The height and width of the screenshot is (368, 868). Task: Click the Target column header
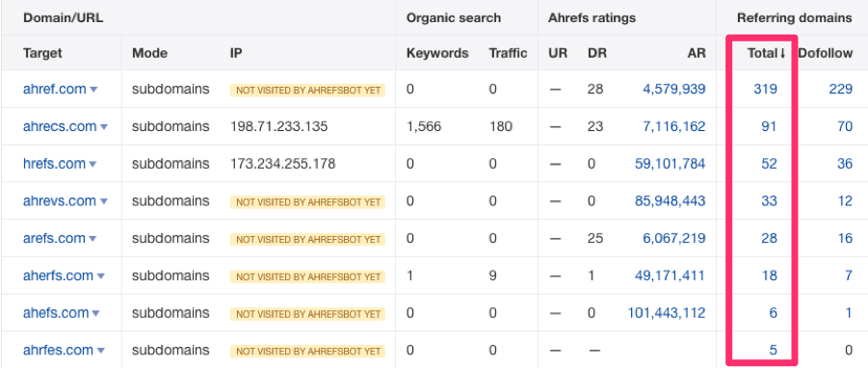(x=42, y=53)
